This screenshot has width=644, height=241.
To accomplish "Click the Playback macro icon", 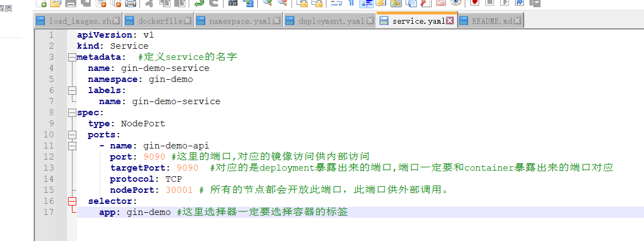I will coord(505,3).
